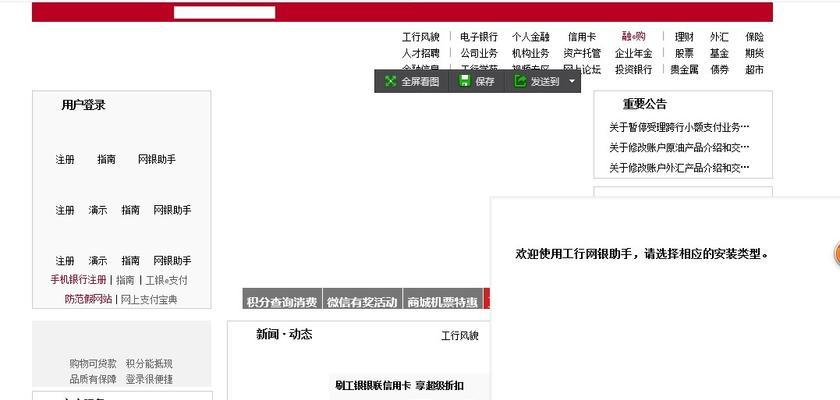
Task: Open the 网上支付宝典 link
Action: (x=149, y=300)
